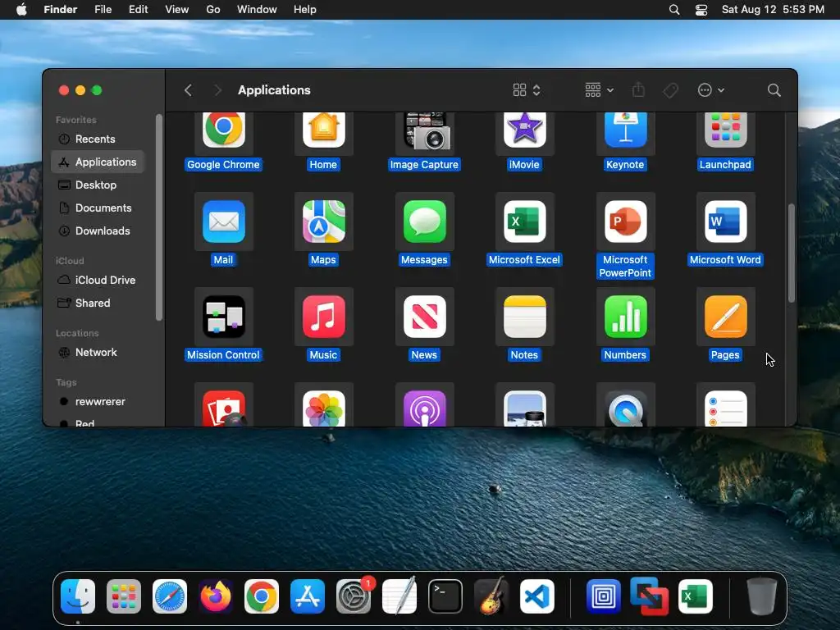Open the group-by options dropdown
Screen dimensions: 840x630
click(x=600, y=90)
